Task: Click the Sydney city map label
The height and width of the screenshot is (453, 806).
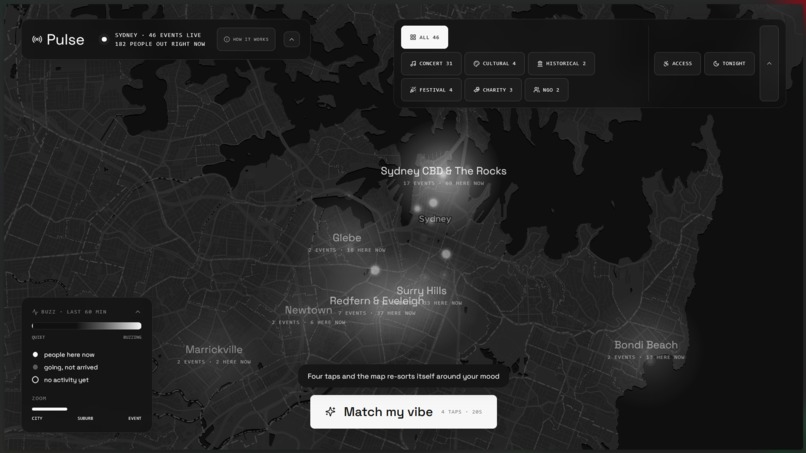Action: pos(434,219)
